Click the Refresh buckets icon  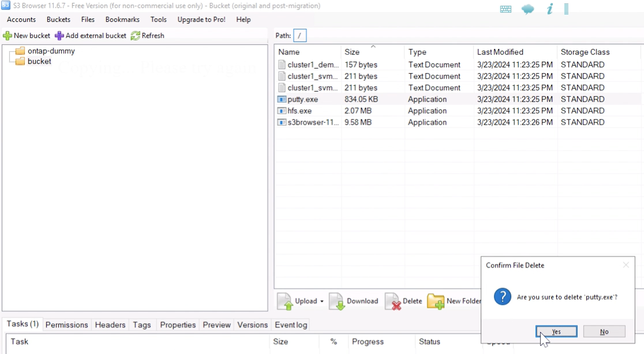(135, 35)
